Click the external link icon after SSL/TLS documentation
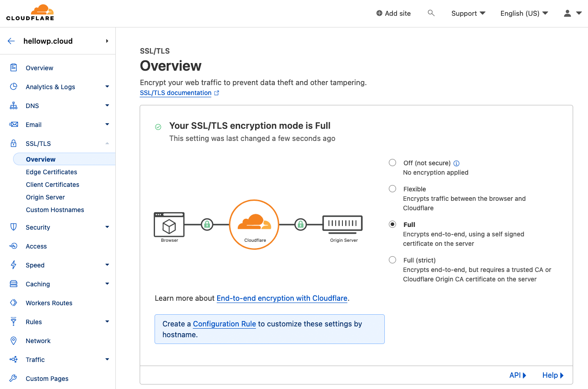Viewport: 588px width, 389px height. 217,93
